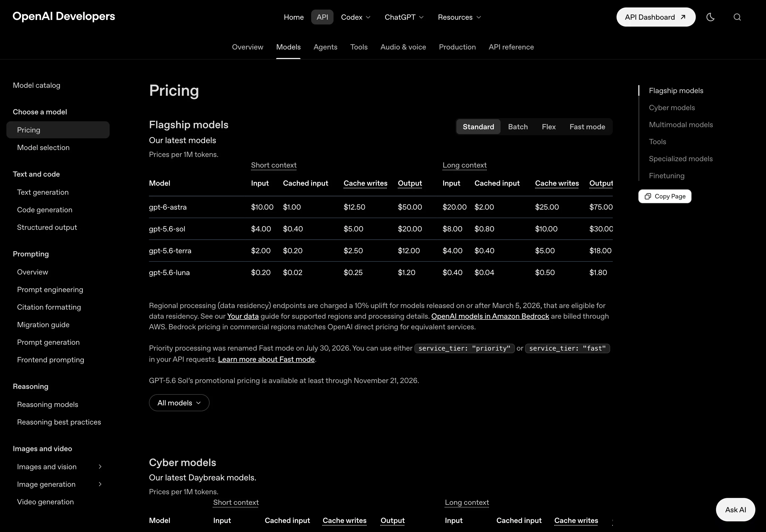Open Structured output sidebar page
The width and height of the screenshot is (766, 532).
point(47,227)
